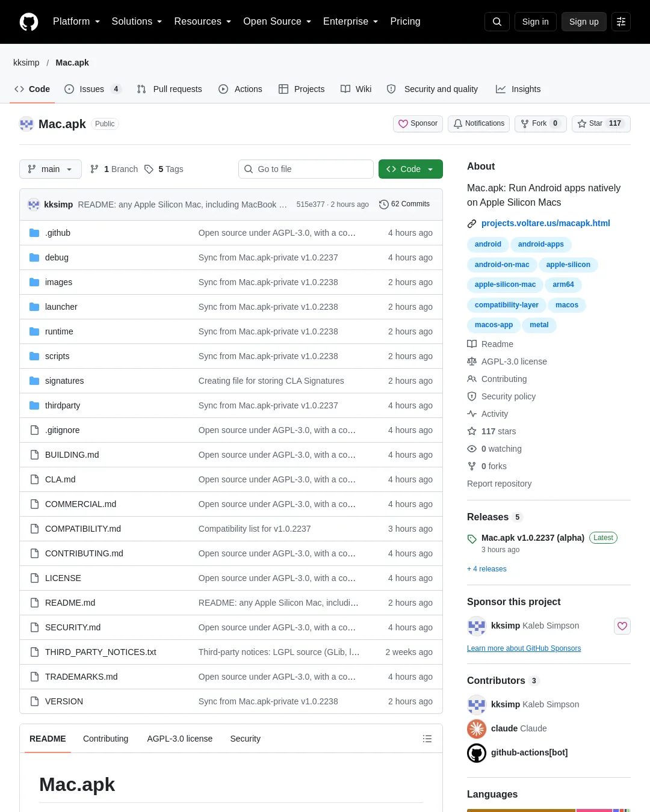Open the 62 Commits history link

click(x=404, y=205)
